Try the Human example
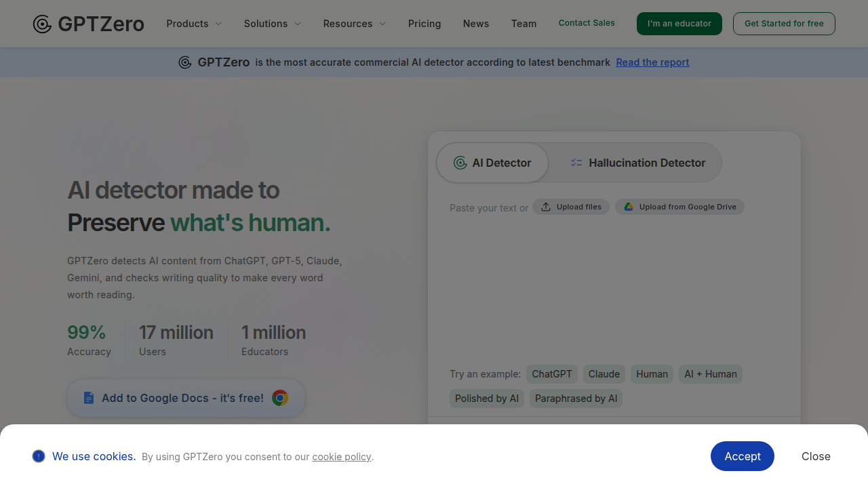The image size is (868, 488). pos(652,374)
